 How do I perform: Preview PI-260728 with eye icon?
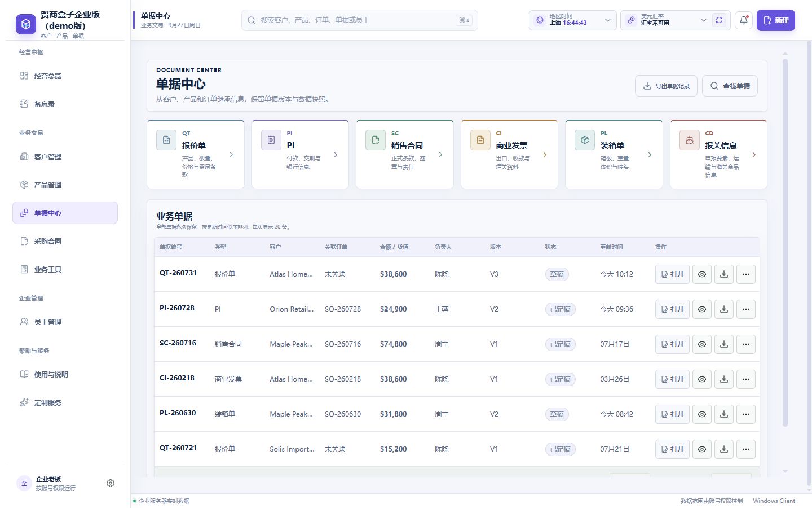[x=702, y=309]
